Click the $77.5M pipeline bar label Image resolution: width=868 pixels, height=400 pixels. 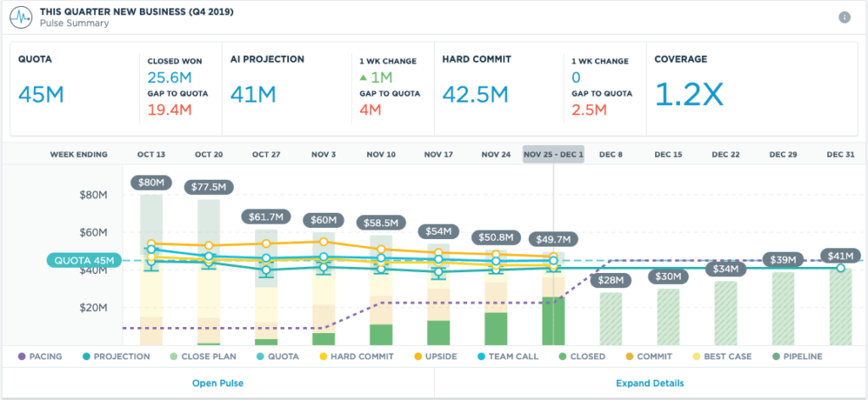209,187
